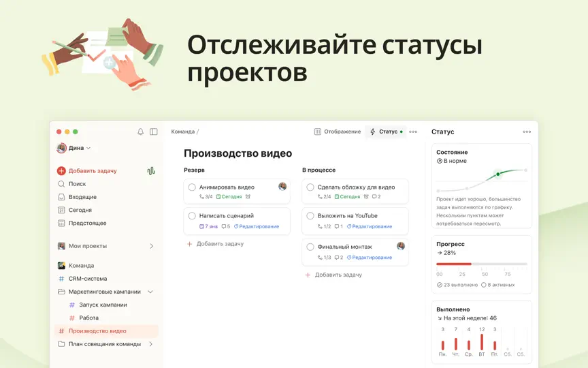Click the В норме status label
This screenshot has height=368, width=588.
tap(451, 161)
